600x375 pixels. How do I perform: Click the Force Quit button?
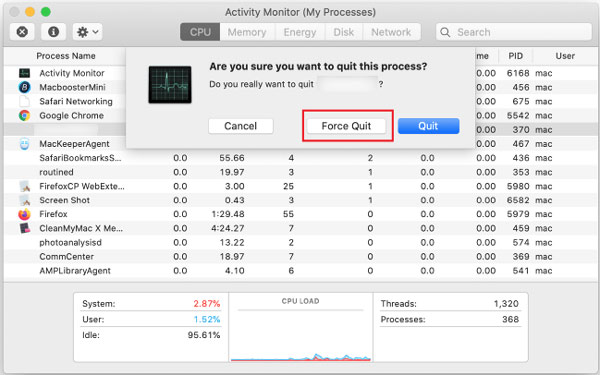point(346,126)
